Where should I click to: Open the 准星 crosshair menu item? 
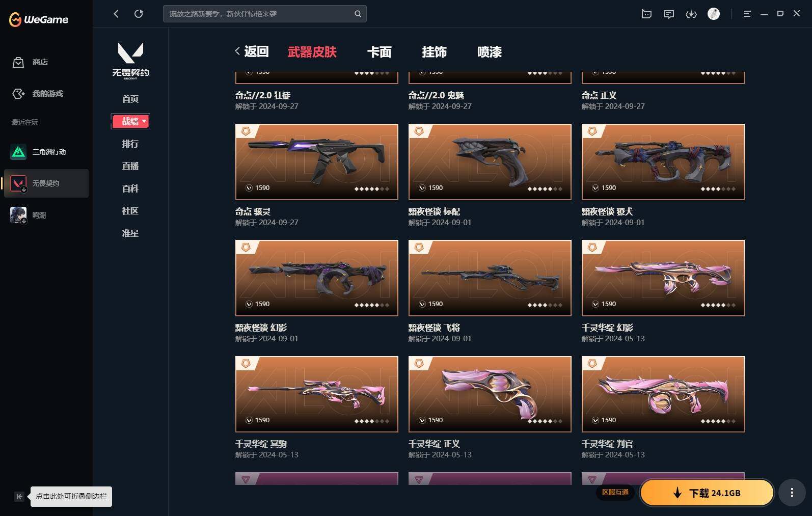[x=130, y=233]
